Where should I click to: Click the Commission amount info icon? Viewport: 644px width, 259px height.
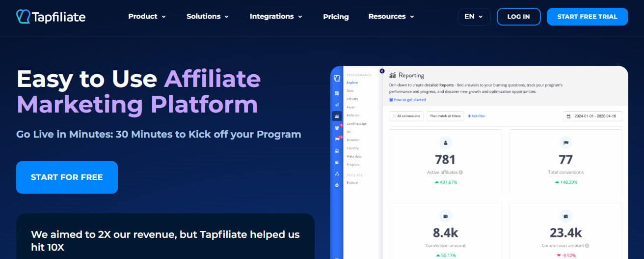[587, 245]
